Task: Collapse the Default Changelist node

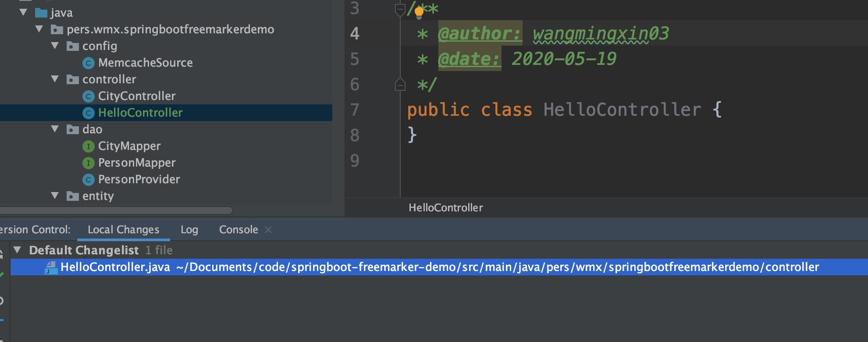Action: 18,250
